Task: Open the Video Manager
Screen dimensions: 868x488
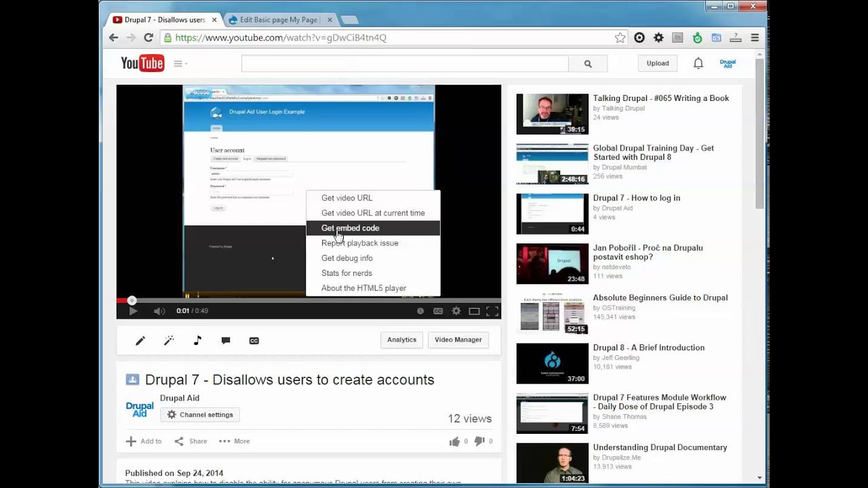Action: [458, 340]
